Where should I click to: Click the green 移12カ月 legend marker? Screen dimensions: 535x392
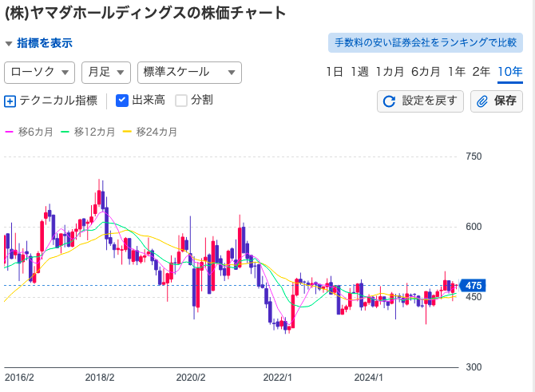point(65,132)
